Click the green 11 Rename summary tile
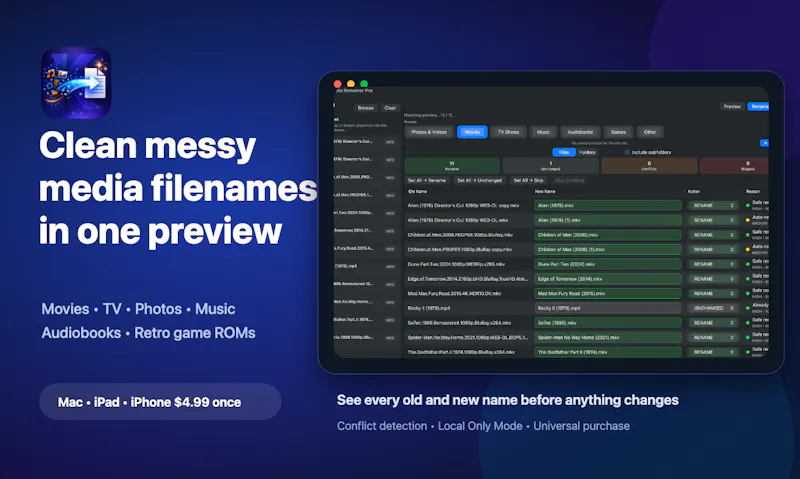 452,166
